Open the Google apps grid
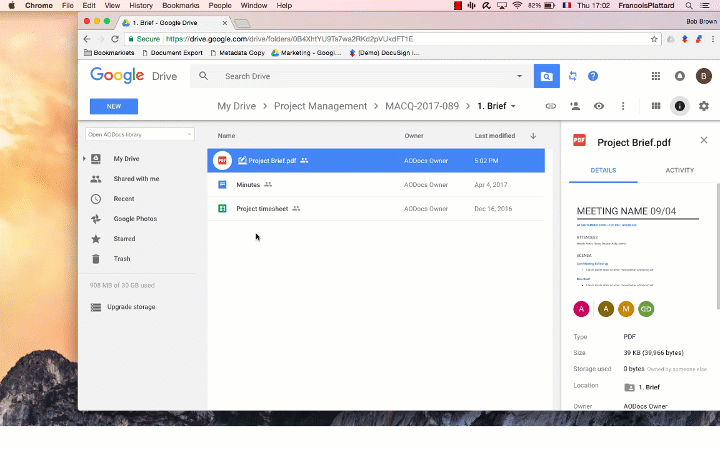 (656, 76)
